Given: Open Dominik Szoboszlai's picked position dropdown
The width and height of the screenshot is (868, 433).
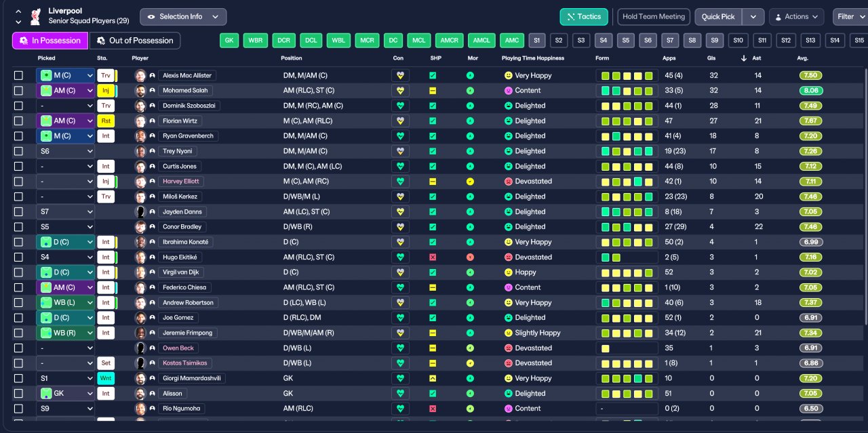Looking at the screenshot, I should 66,106.
